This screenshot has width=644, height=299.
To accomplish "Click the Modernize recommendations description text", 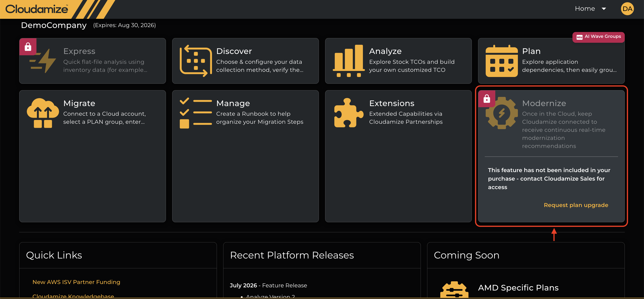I will [x=563, y=130].
